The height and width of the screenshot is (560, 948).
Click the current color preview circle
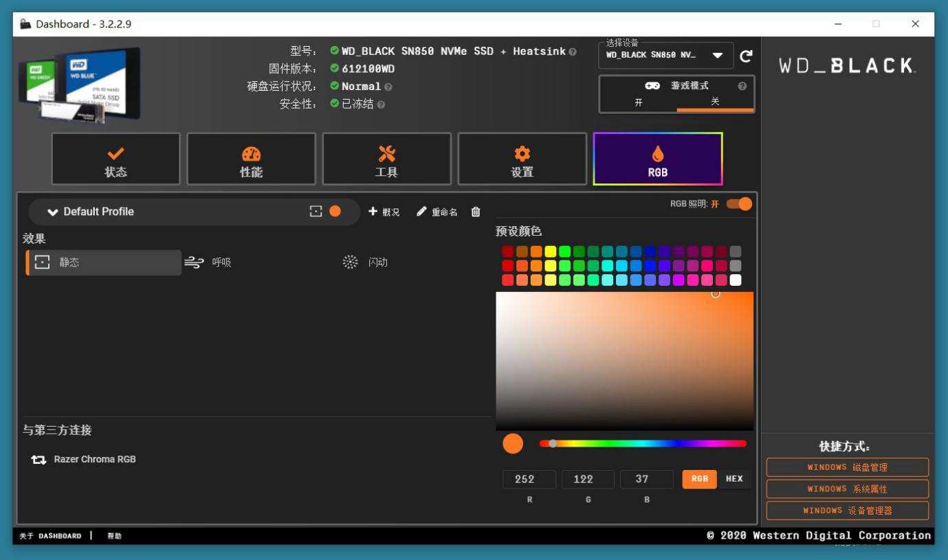pyautogui.click(x=513, y=444)
